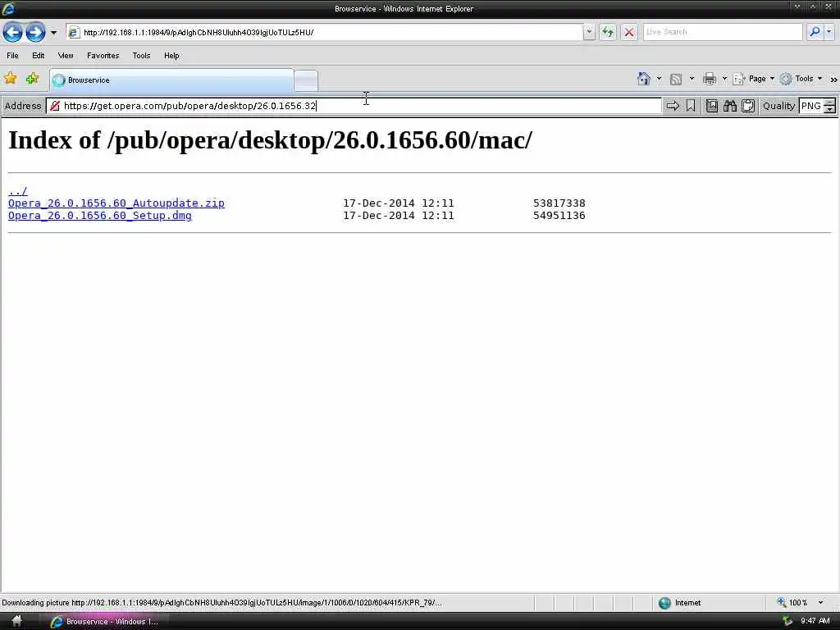
Task: Select the Browservice tab
Action: [x=171, y=80]
